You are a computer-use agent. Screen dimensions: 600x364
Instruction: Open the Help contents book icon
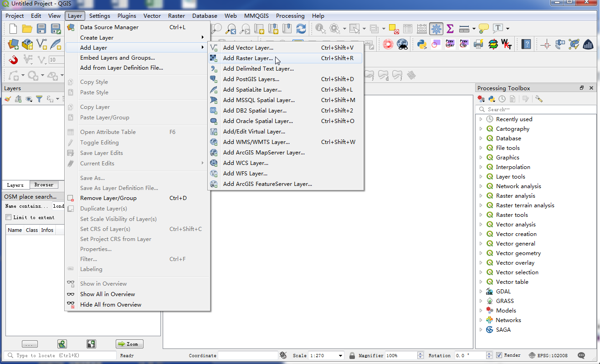tap(527, 44)
